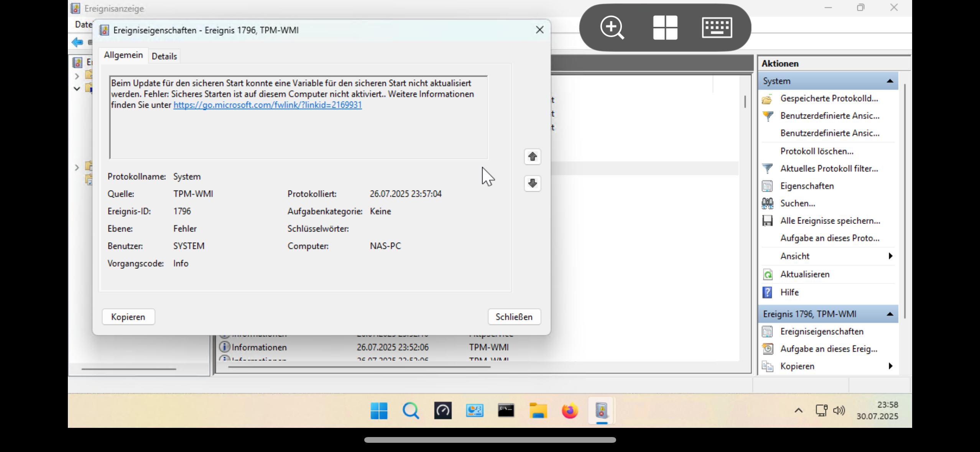Expand the Ansicht submenu arrow
The image size is (980, 452).
890,256
